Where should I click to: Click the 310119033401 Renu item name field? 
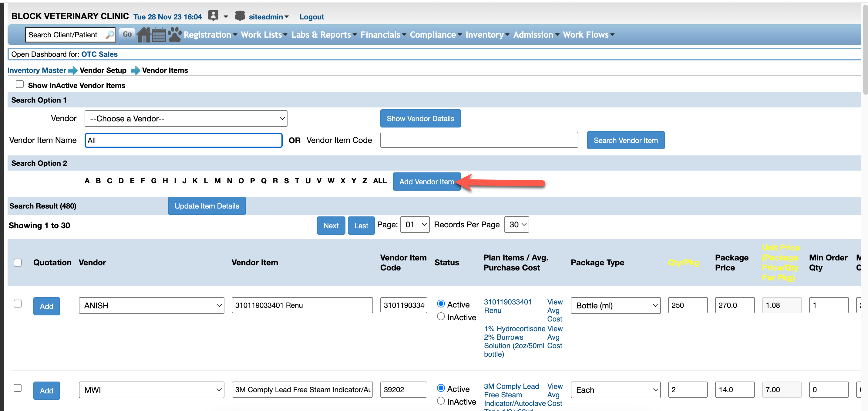(x=302, y=305)
